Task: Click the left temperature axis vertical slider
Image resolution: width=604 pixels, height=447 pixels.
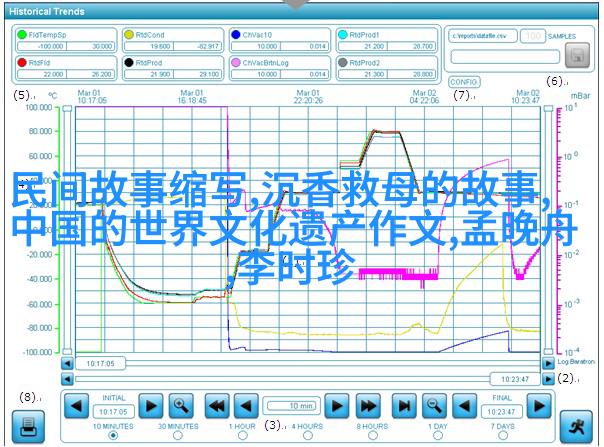Action: click(x=67, y=230)
